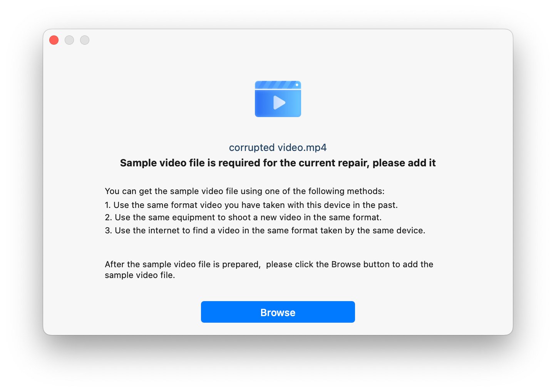
Task: Click the play triangle on the video thumbnail
Action: coord(279,102)
